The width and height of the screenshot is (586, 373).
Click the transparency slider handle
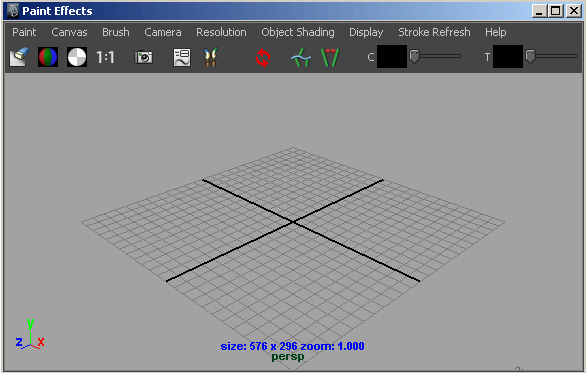click(530, 56)
